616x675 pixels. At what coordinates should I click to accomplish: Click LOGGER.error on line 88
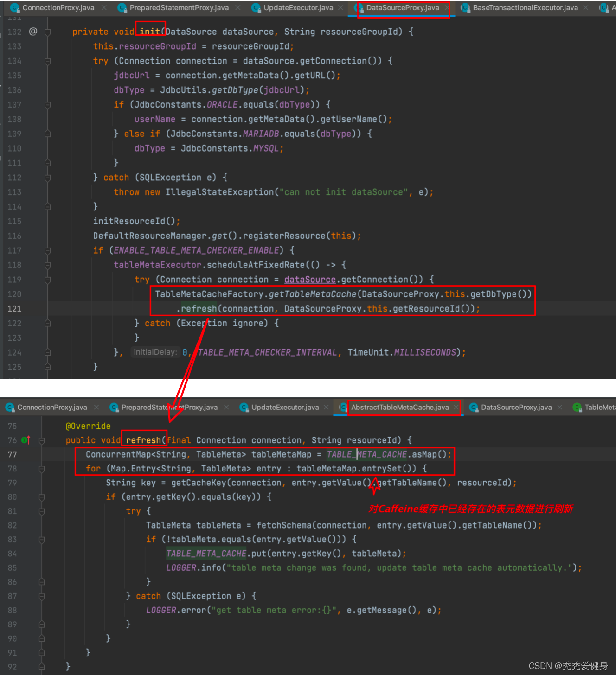tap(176, 610)
